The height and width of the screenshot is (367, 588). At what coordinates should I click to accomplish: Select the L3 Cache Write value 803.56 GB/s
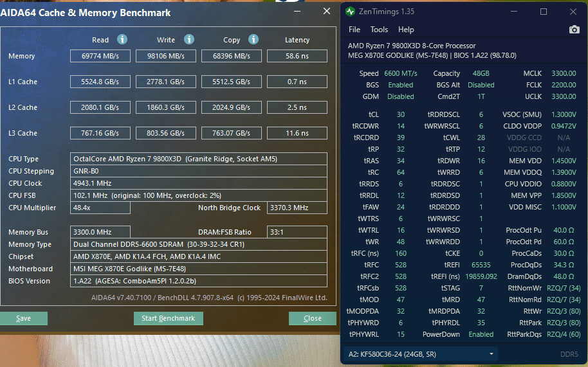coord(166,133)
